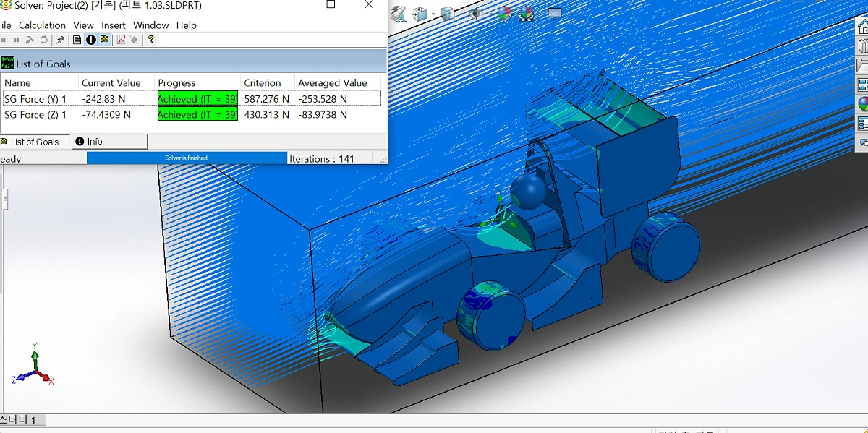Click the pushpin icon in solver toolbar
868x433 pixels.
pos(60,40)
